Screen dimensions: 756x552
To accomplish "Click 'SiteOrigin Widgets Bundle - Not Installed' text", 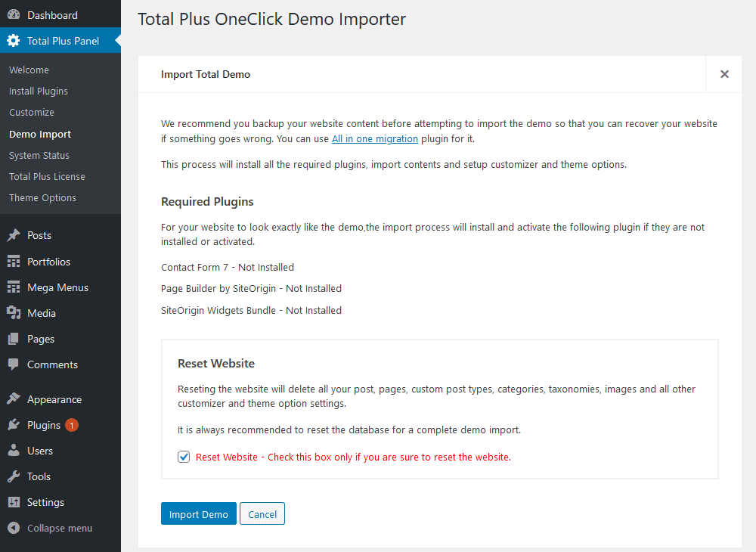I will pos(251,311).
